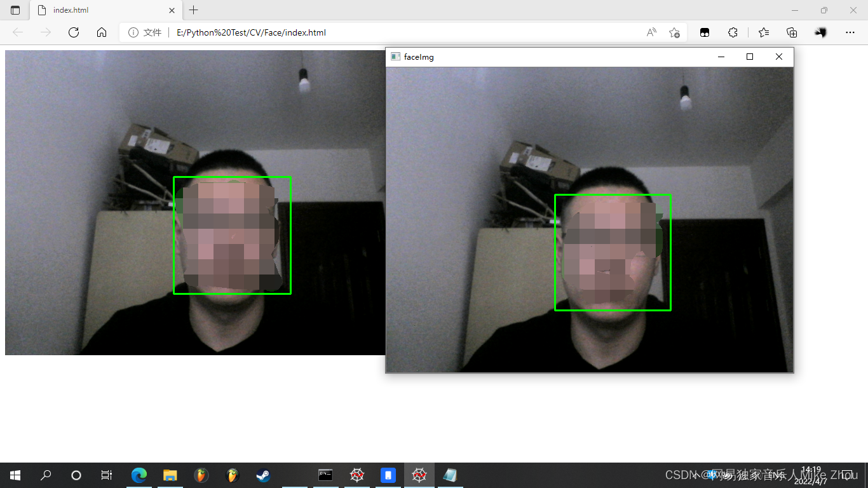Click the page info icon before the URL
This screenshot has width=868, height=488.
click(133, 32)
